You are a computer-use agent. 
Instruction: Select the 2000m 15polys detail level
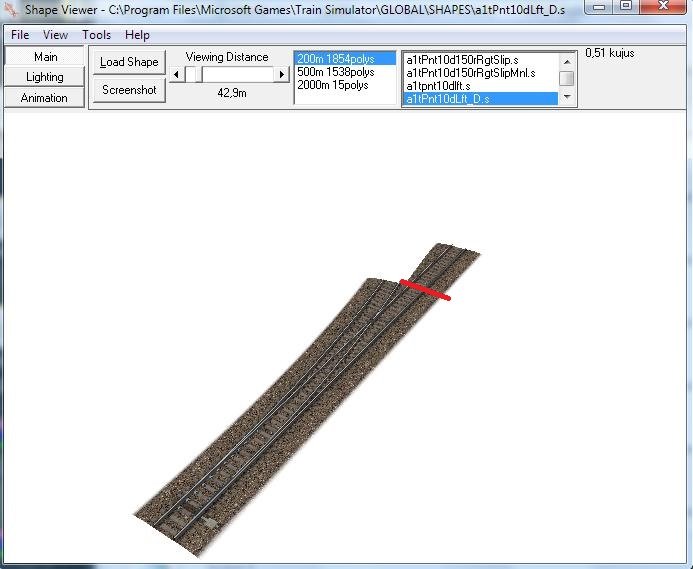333,86
